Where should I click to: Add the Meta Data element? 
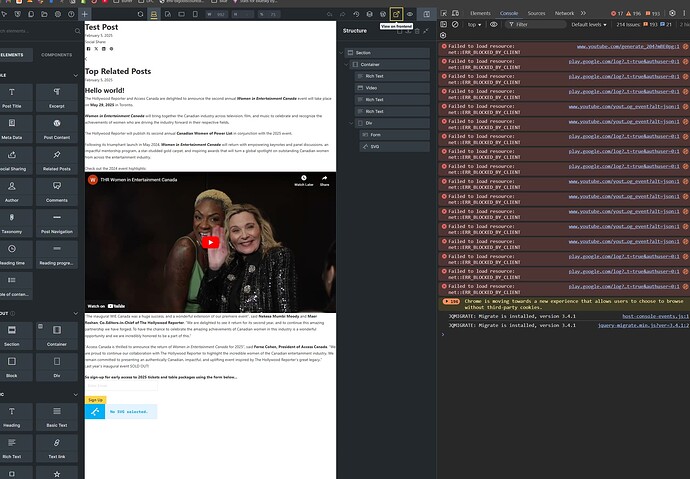pyautogui.click(x=12, y=129)
